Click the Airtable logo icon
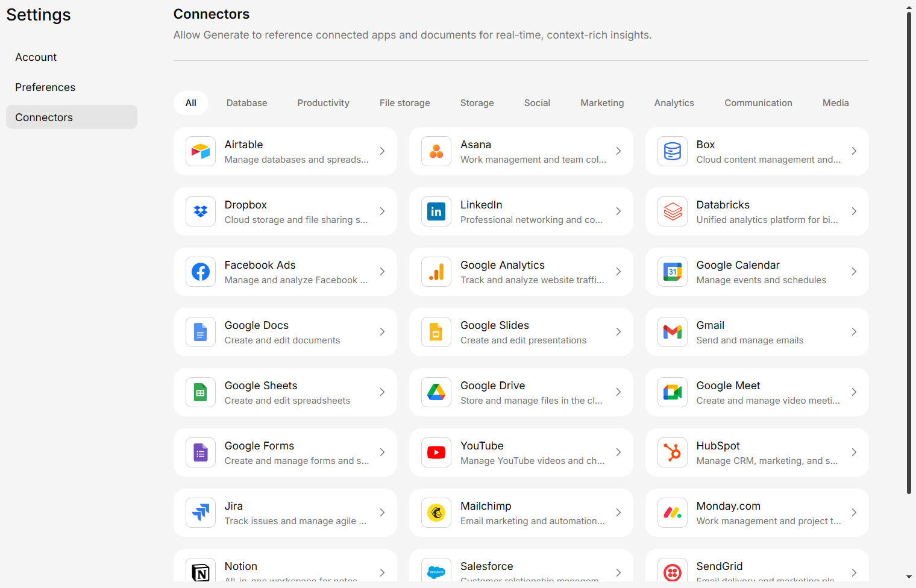 coord(201,151)
